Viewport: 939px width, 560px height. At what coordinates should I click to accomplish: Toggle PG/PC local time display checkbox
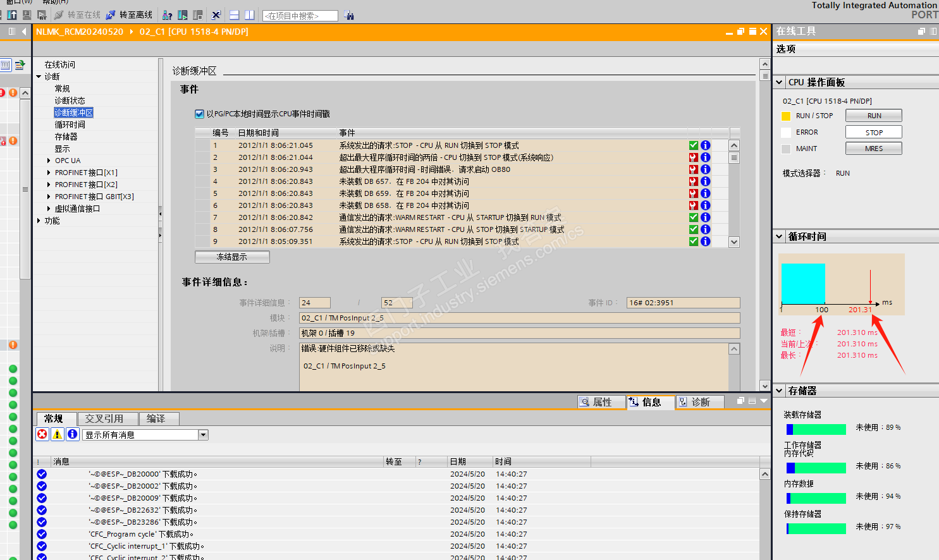coord(199,114)
